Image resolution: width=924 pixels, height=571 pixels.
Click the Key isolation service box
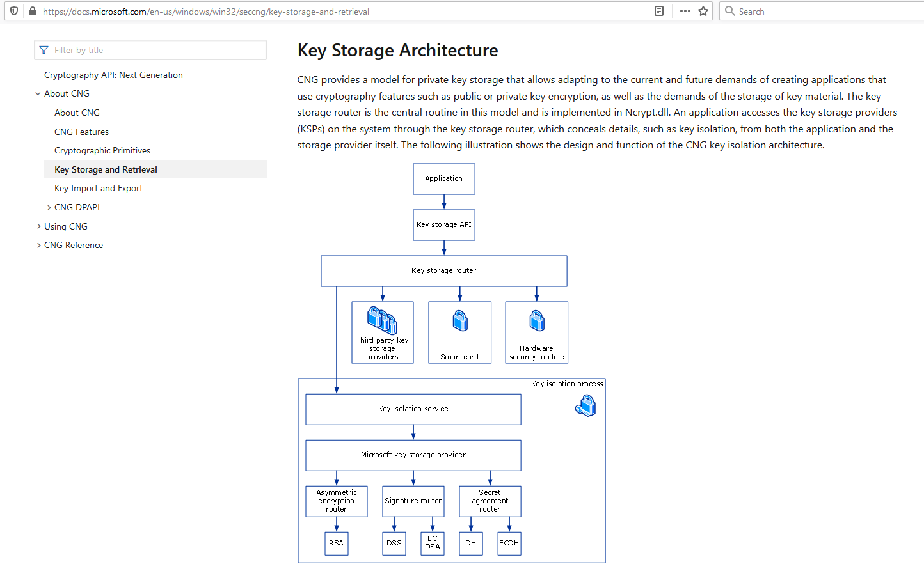tap(413, 409)
